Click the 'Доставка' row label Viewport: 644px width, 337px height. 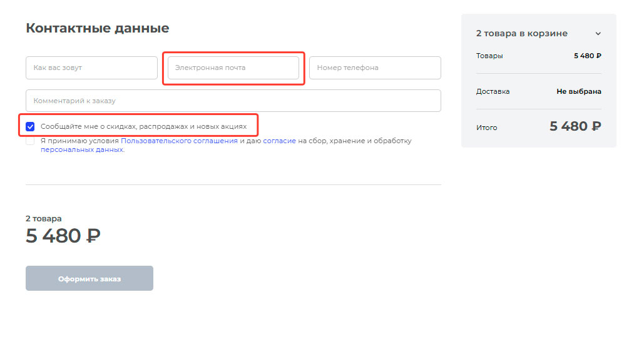pyautogui.click(x=493, y=91)
